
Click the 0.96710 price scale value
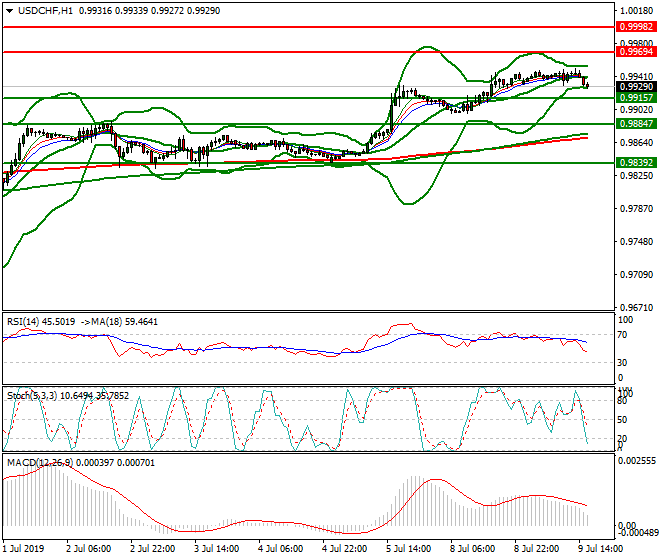pos(637,307)
